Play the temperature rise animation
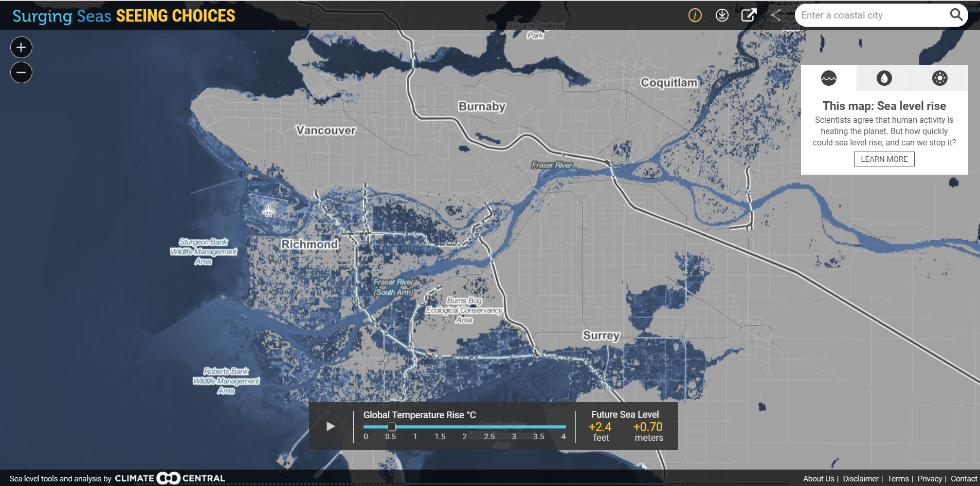Viewport: 980px width, 486px height. (x=331, y=426)
